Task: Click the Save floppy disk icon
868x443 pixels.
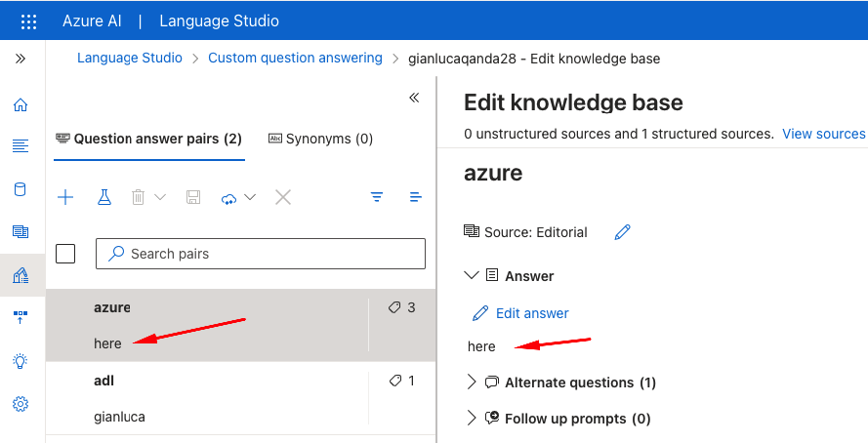Action: 193,197
